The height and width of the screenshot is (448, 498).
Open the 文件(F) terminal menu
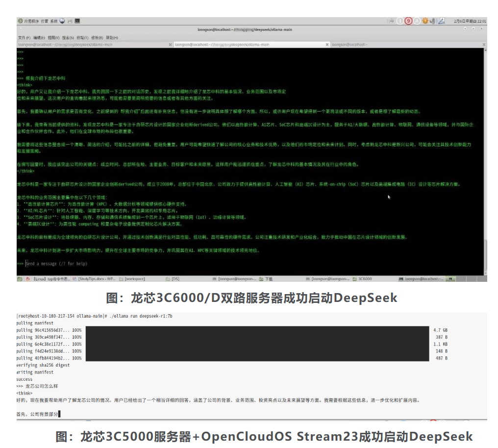pos(24,37)
